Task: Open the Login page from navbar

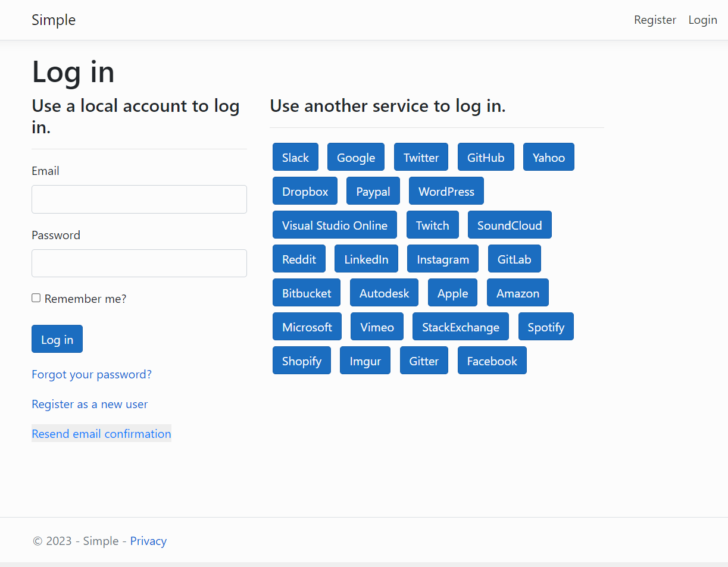Action: click(702, 20)
